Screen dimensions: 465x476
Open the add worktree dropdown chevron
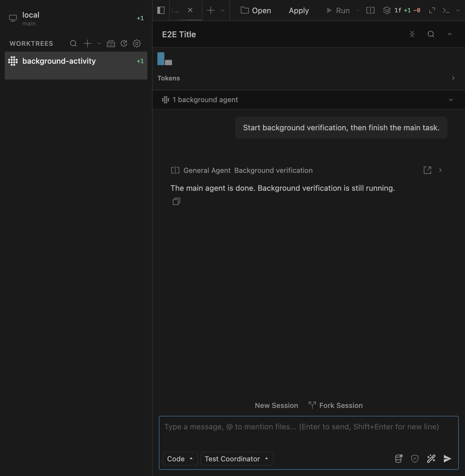(x=99, y=43)
